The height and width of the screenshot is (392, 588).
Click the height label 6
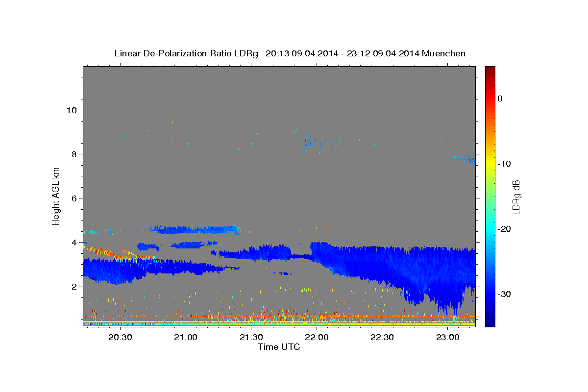[74, 198]
